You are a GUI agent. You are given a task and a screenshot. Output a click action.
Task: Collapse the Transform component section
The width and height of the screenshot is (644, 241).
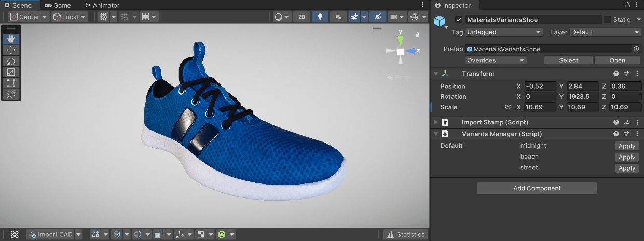(x=436, y=74)
